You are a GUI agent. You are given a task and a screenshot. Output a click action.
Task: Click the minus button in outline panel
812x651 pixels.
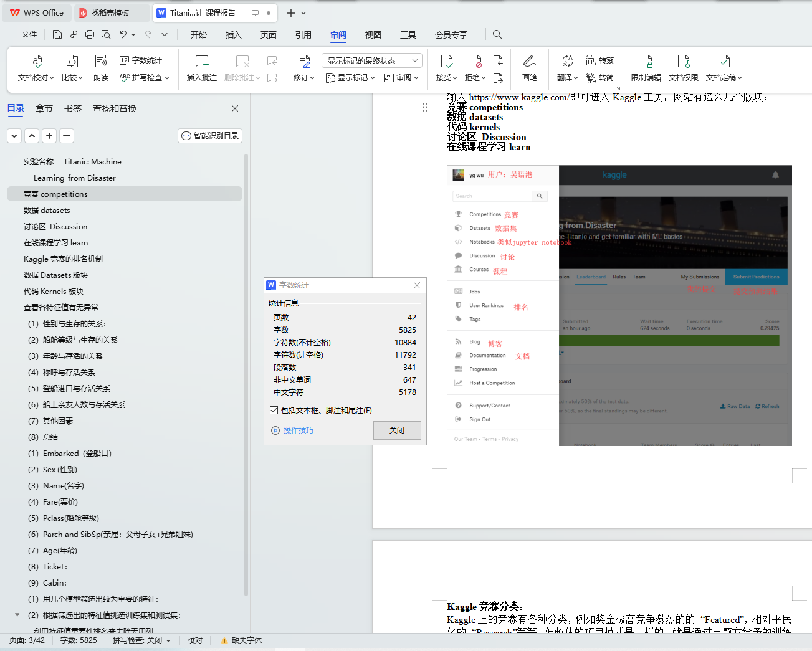point(67,136)
